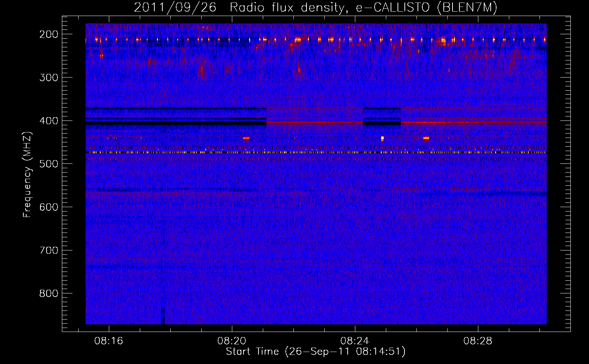Click the 600 frequency tick label
Screen dimensions: 589x364
pyautogui.click(x=48, y=207)
